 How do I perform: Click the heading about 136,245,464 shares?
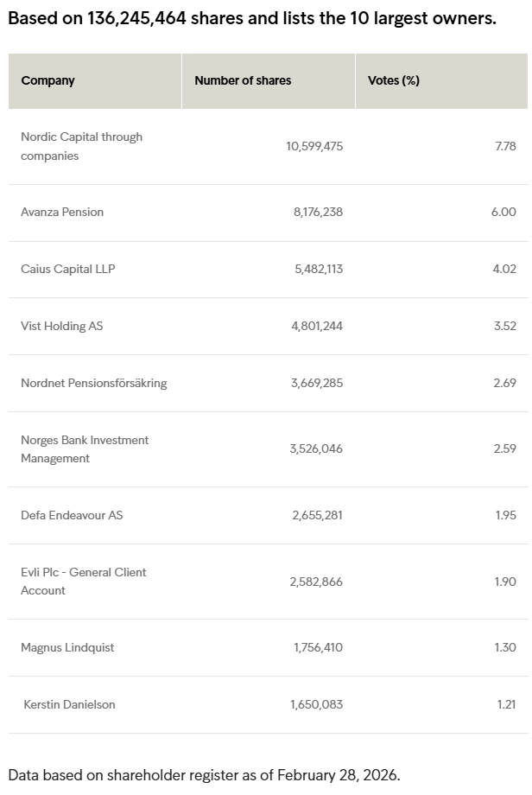[x=252, y=19]
